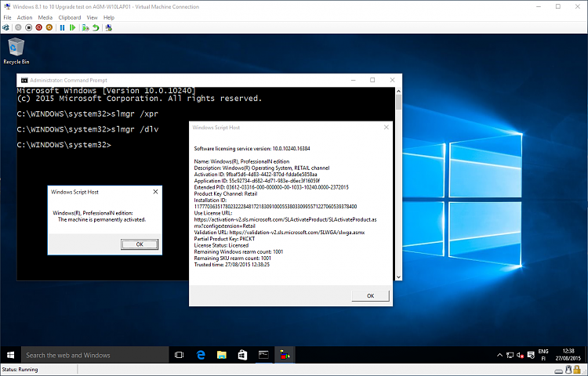
Task: Click the 'Application ID' line
Action: click(257, 181)
